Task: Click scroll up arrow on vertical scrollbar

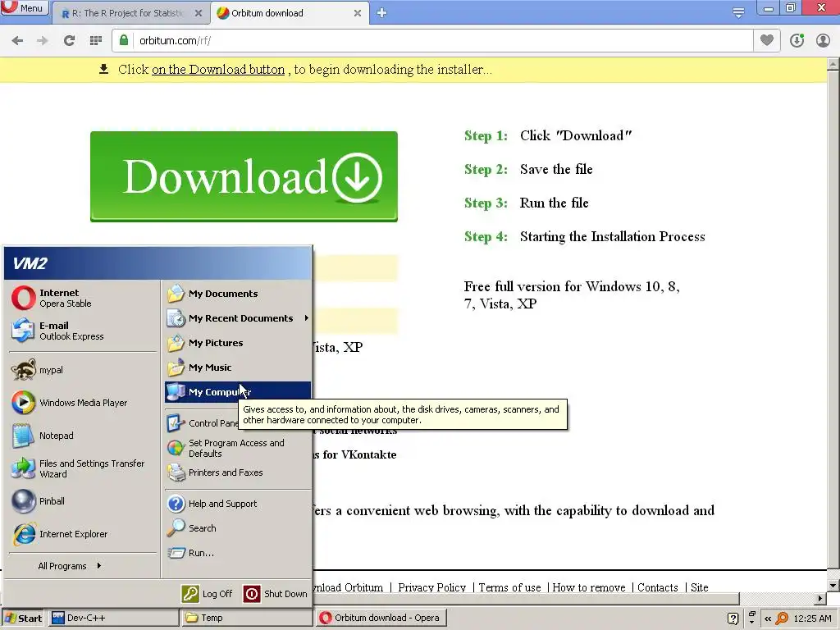Action: click(833, 64)
